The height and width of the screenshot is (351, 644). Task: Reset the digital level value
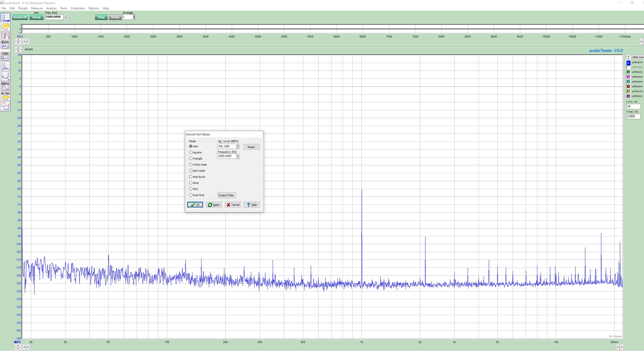[251, 147]
